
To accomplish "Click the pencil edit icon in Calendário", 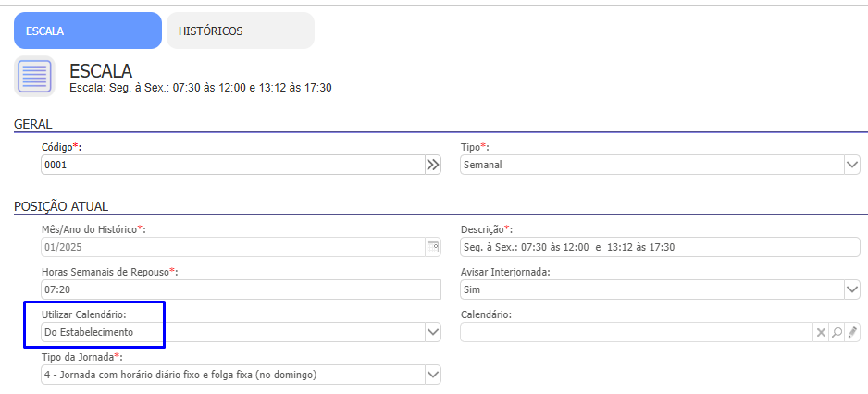I will (x=852, y=332).
